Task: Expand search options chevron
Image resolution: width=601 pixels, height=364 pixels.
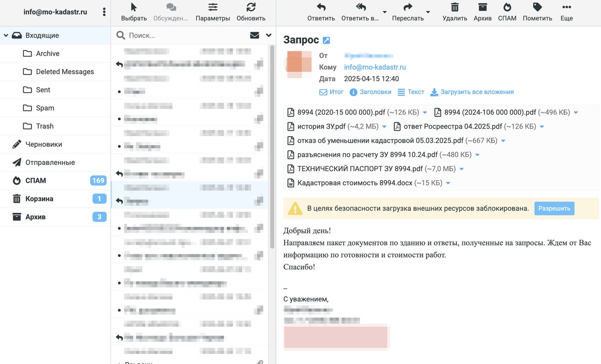Action: pos(269,36)
